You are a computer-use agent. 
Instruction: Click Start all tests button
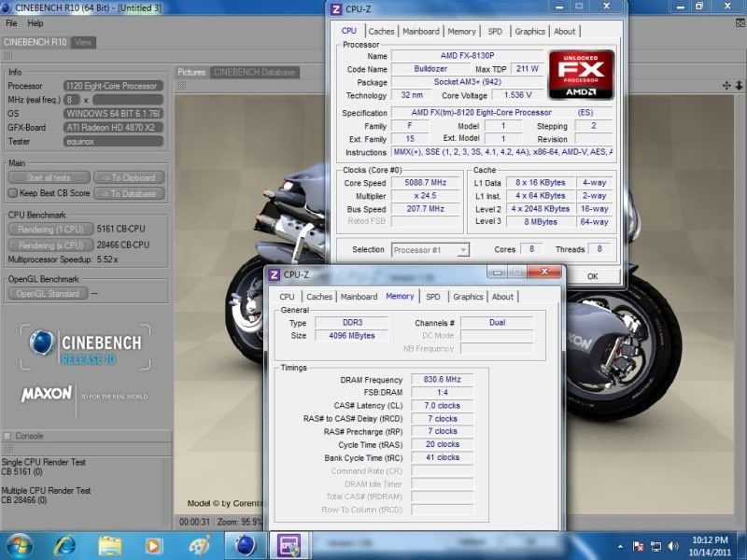(x=49, y=177)
